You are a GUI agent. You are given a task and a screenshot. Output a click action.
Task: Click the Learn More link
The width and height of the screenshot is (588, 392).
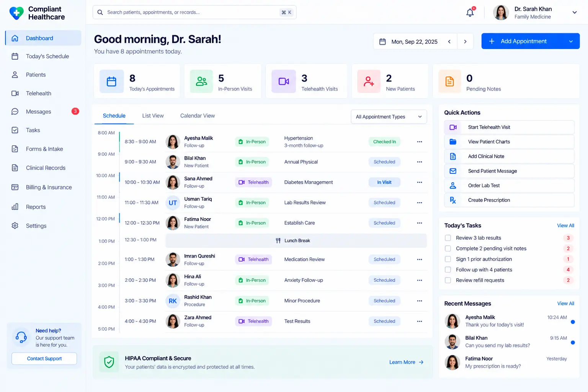(406, 362)
